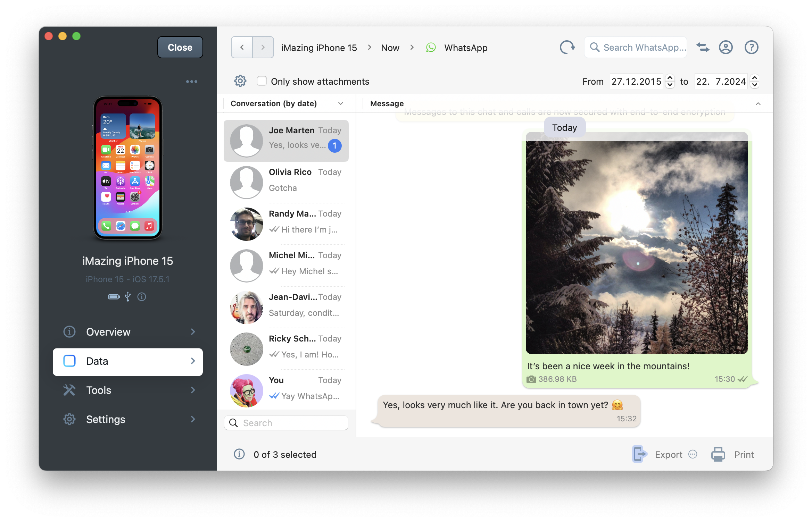The width and height of the screenshot is (812, 522).
Task: Click the conversation search input field
Action: [288, 423]
